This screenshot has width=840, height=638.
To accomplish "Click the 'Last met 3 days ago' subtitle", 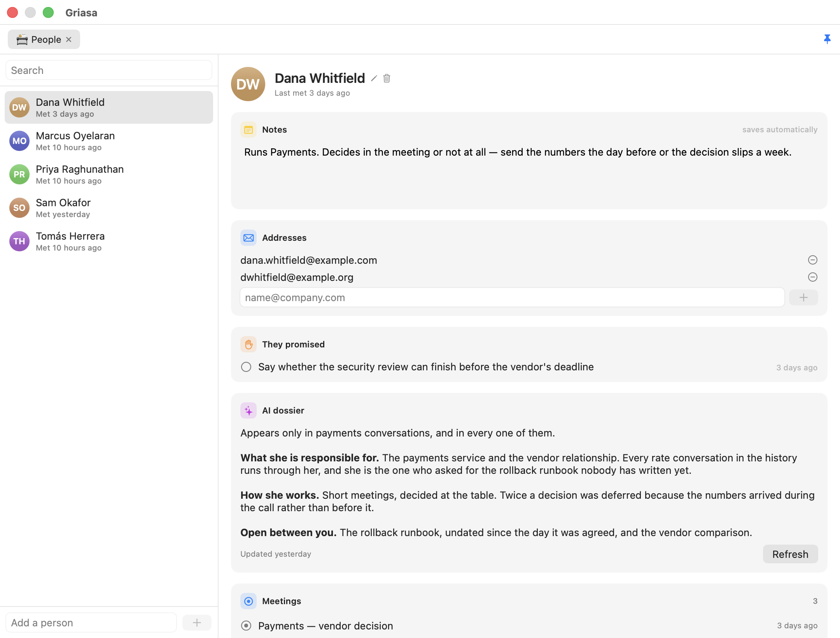I will tap(312, 93).
